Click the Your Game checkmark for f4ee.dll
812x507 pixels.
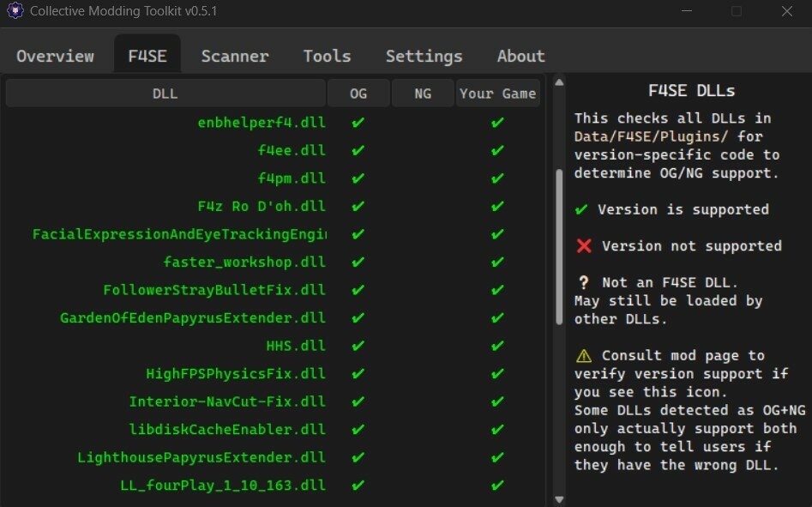pyautogui.click(x=497, y=151)
